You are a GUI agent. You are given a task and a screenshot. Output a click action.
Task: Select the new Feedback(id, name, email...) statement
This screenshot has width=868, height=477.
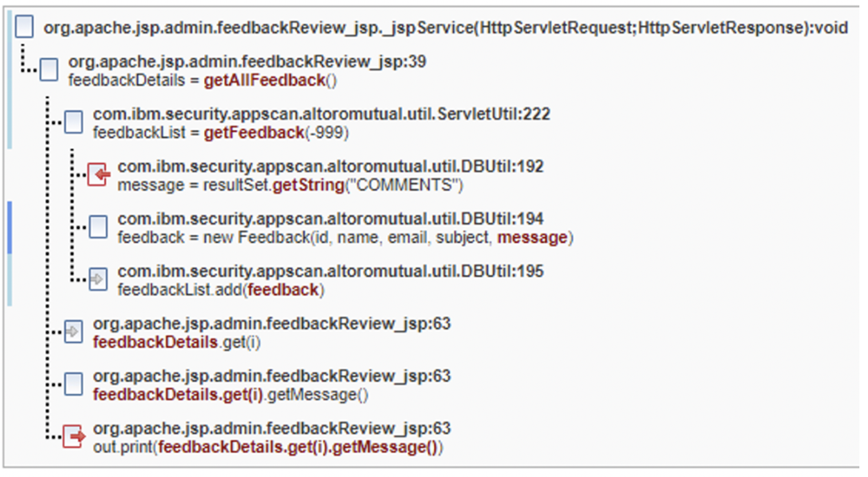(345, 238)
